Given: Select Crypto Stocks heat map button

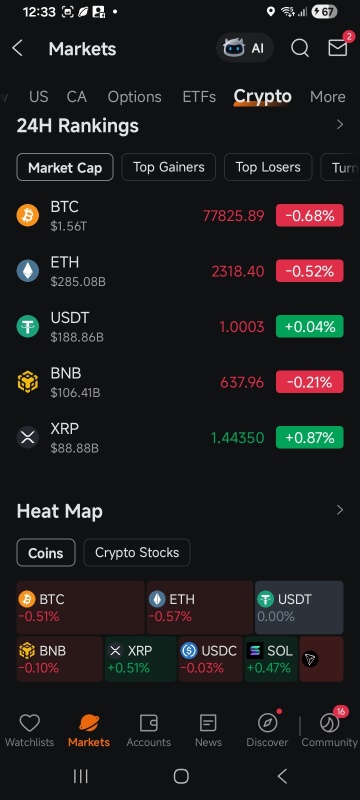Looking at the screenshot, I should pos(137,553).
